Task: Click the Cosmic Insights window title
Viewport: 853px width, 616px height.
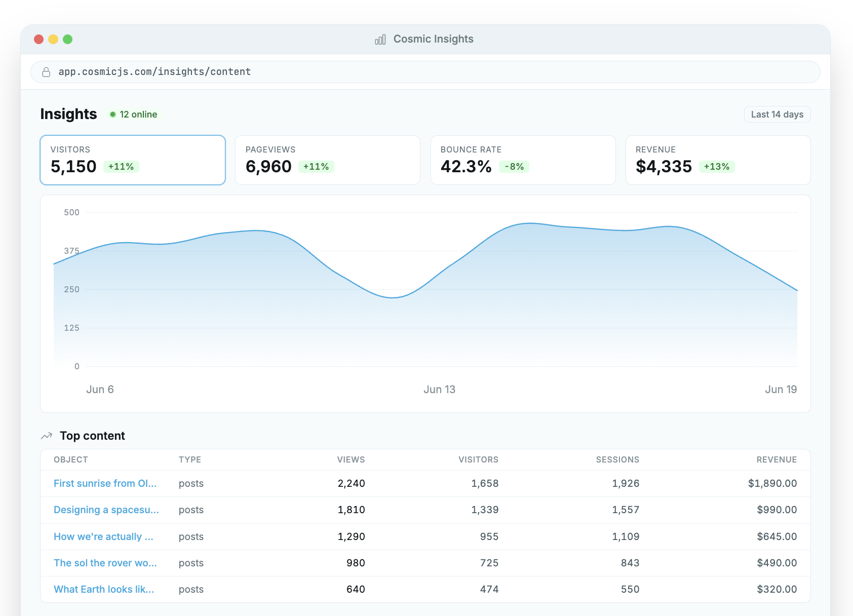Action: [x=434, y=39]
